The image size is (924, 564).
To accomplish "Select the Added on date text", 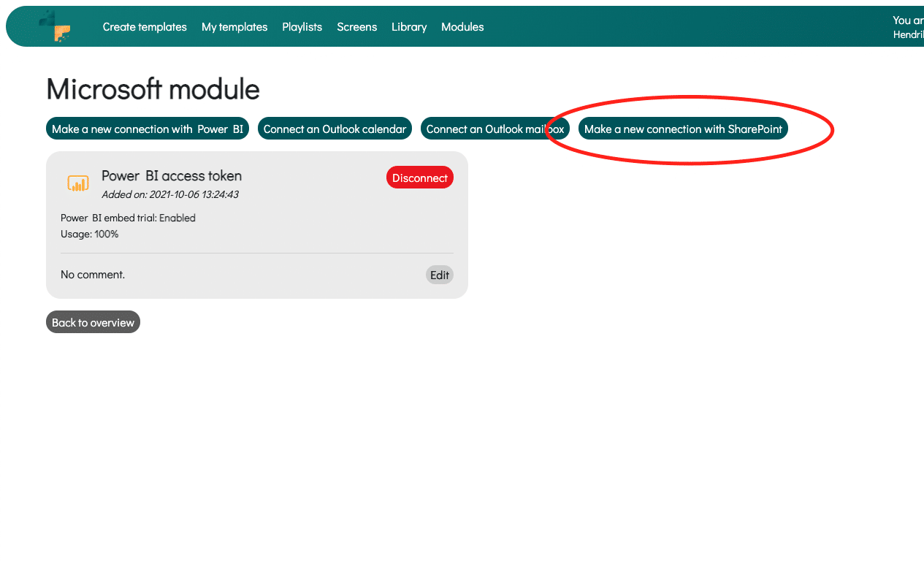I will (x=170, y=194).
